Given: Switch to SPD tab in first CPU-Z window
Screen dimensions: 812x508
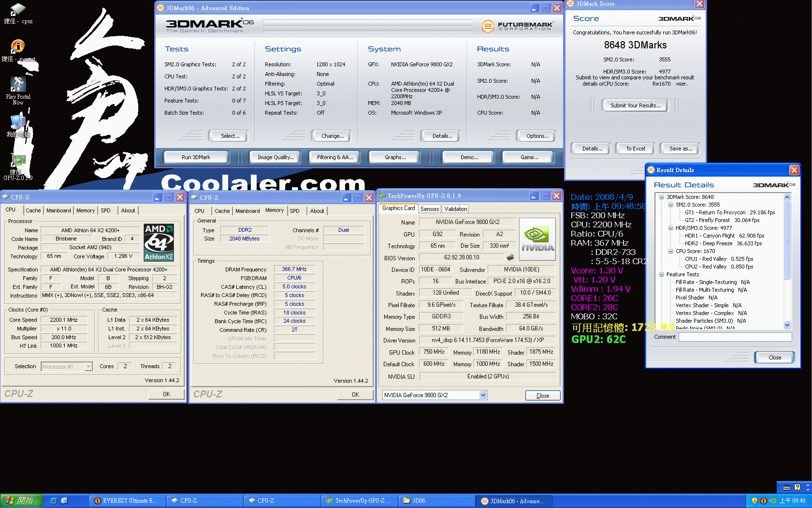Looking at the screenshot, I should 105,210.
